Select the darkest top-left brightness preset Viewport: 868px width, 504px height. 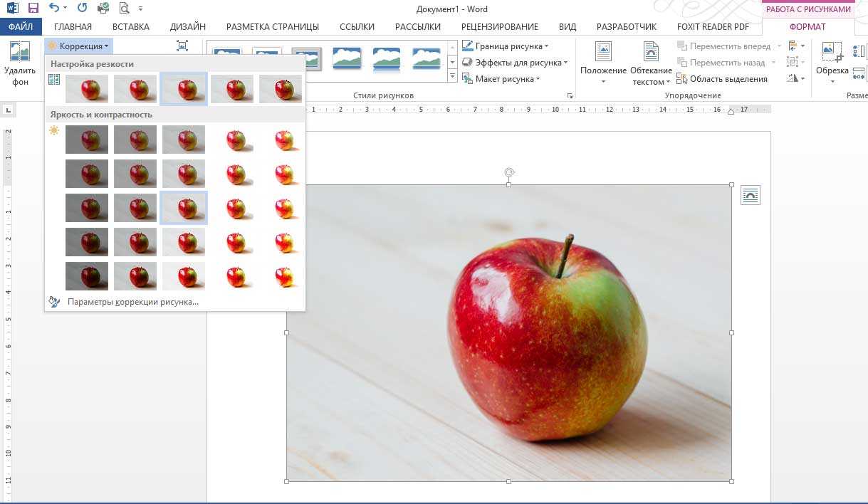[x=87, y=140]
